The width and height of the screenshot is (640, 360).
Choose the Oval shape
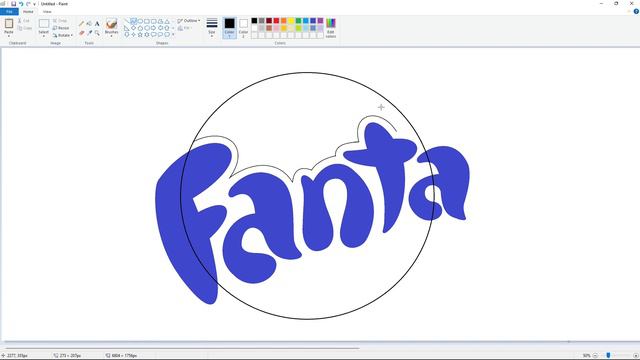pyautogui.click(x=140, y=21)
